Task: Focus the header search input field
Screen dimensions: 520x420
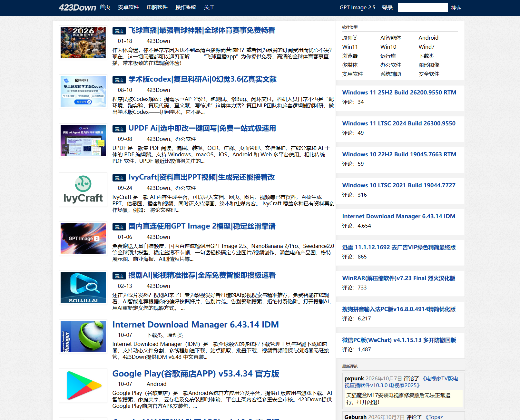Action: coord(423,7)
